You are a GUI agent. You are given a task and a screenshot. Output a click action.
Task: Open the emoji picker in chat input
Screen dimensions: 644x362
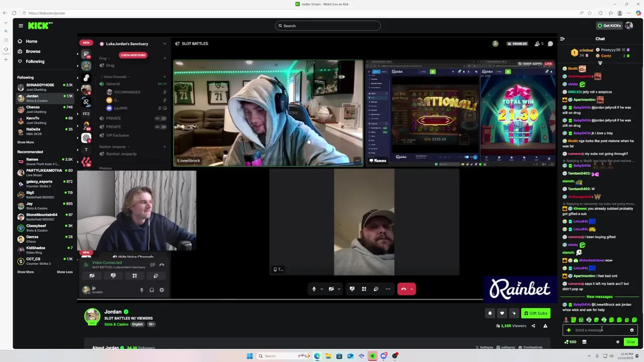[632, 330]
